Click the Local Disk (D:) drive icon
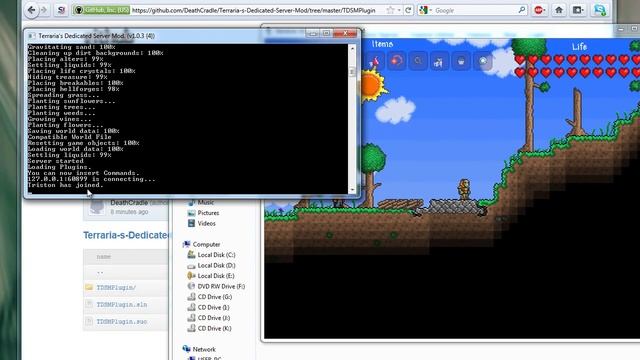Image resolution: width=640 pixels, height=360 pixels. 191,266
